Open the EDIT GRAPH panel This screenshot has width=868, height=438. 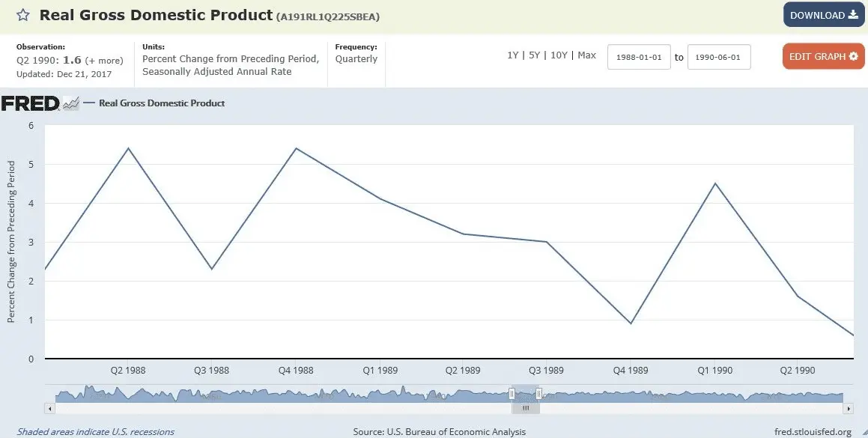823,57
